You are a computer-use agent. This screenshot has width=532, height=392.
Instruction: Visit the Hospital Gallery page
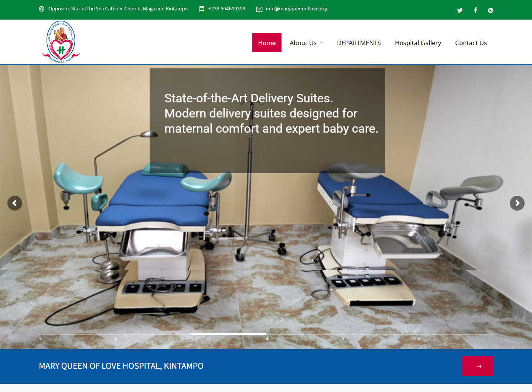click(418, 43)
